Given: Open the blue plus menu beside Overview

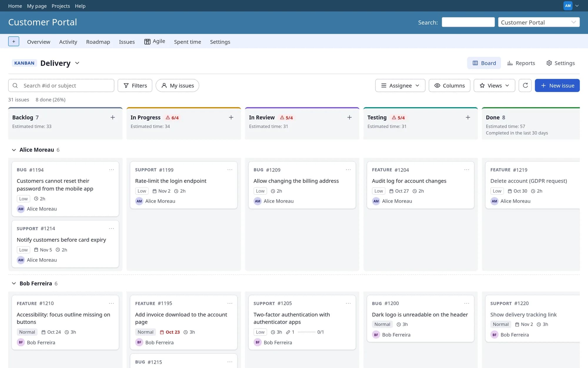Looking at the screenshot, I should [14, 42].
